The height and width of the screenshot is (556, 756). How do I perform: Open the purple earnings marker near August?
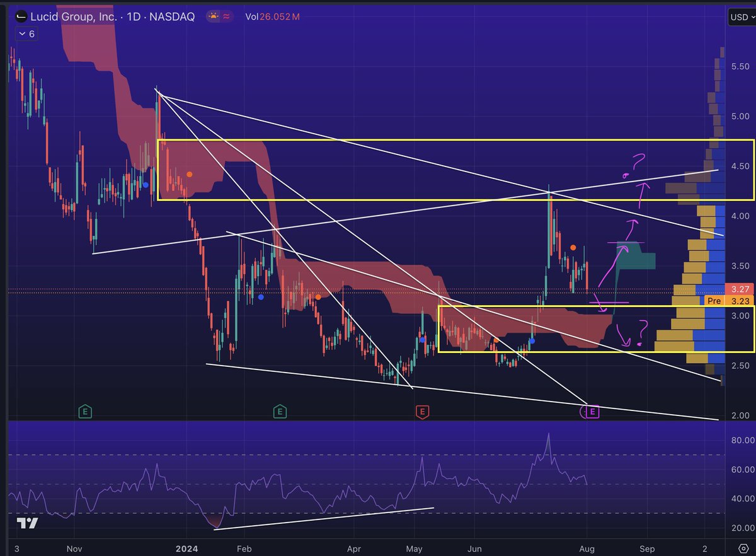pos(592,412)
